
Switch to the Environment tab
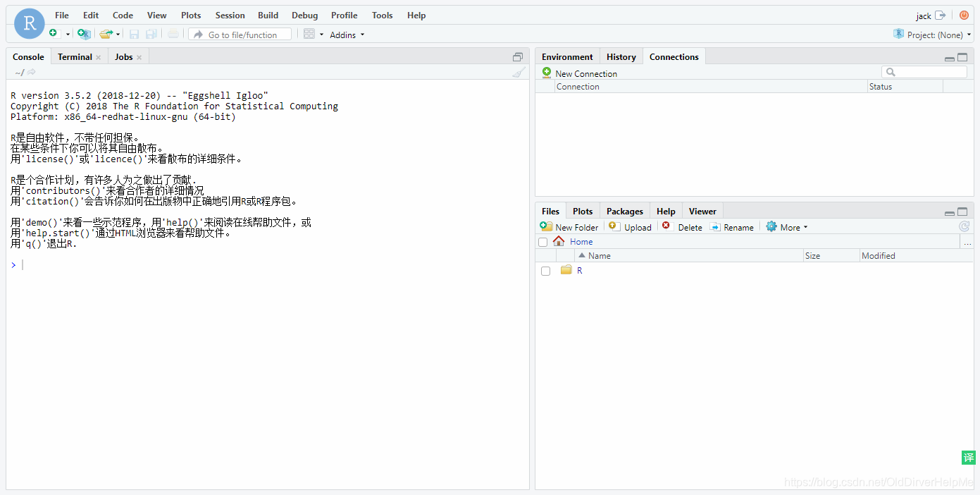click(567, 57)
